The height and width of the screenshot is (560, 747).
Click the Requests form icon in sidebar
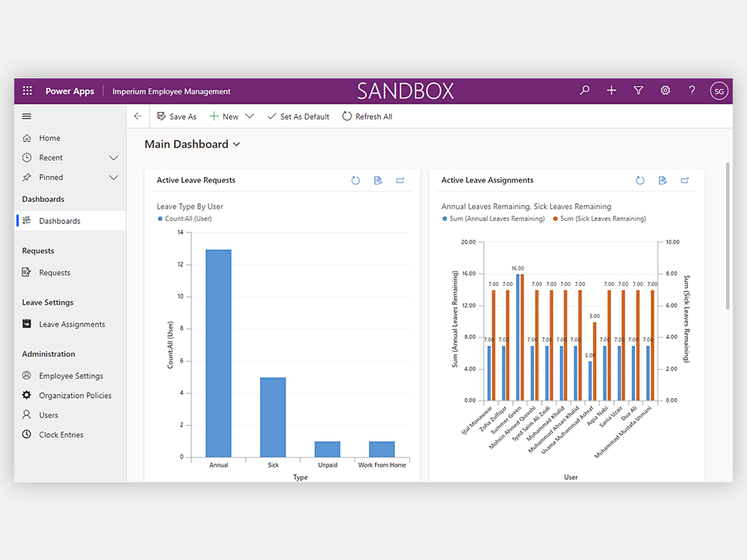pyautogui.click(x=27, y=273)
